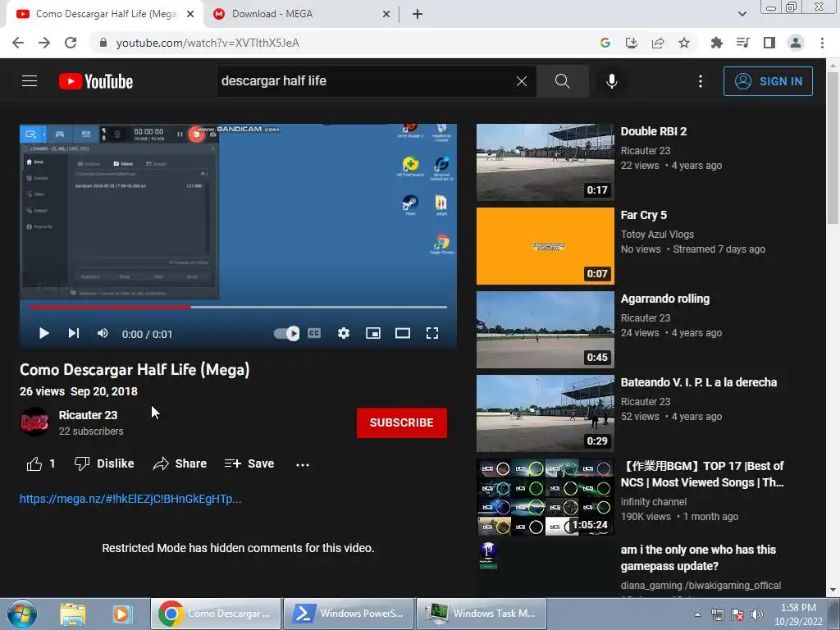Reload the YouTube page
Viewport: 840px width, 630px height.
click(x=71, y=43)
